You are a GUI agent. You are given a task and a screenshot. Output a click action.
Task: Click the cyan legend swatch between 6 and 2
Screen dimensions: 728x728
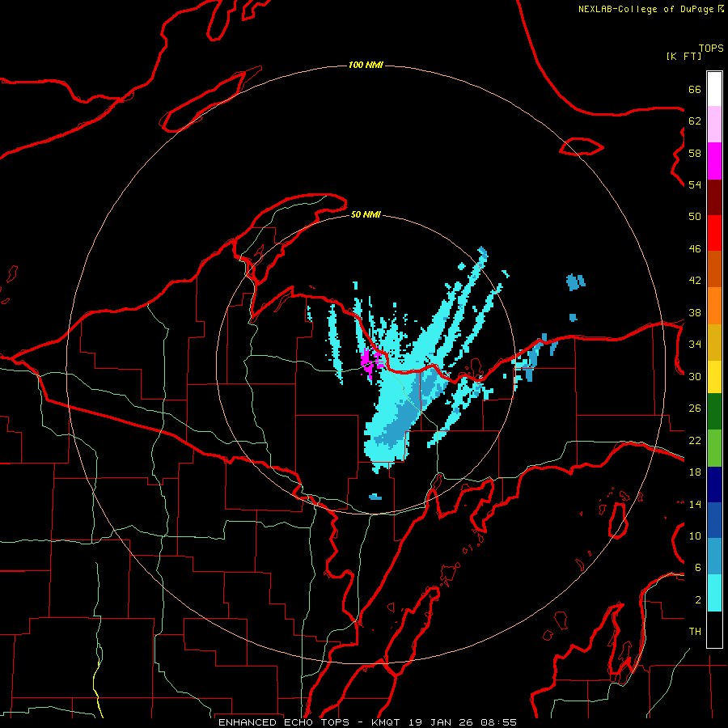[x=714, y=593]
